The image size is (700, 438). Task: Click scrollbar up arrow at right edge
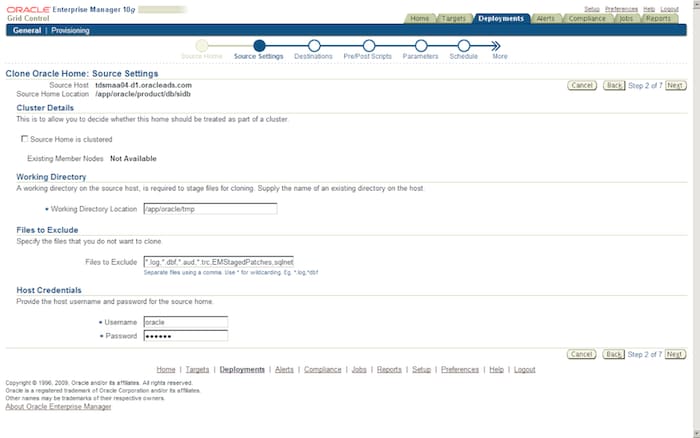(x=696, y=3)
